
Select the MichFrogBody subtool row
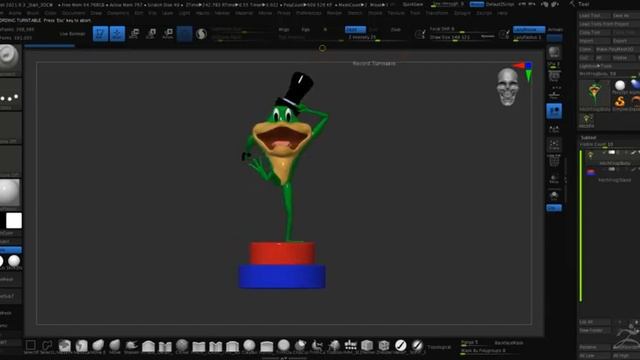click(610, 157)
